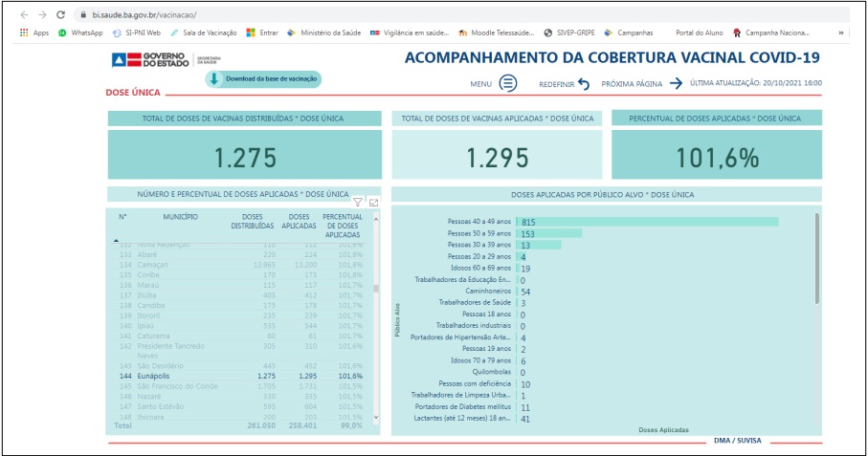This screenshot has width=868, height=456.
Task: Open the SI-PNI Web bookmark
Action: (135, 33)
